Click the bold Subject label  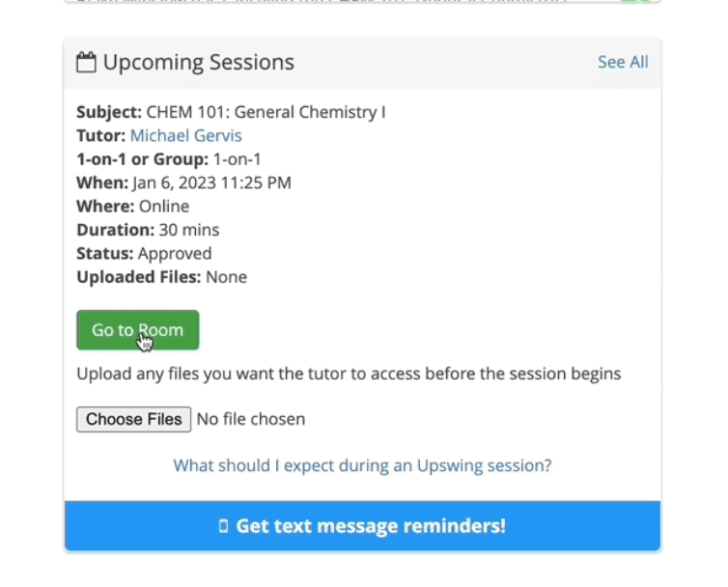click(x=108, y=112)
